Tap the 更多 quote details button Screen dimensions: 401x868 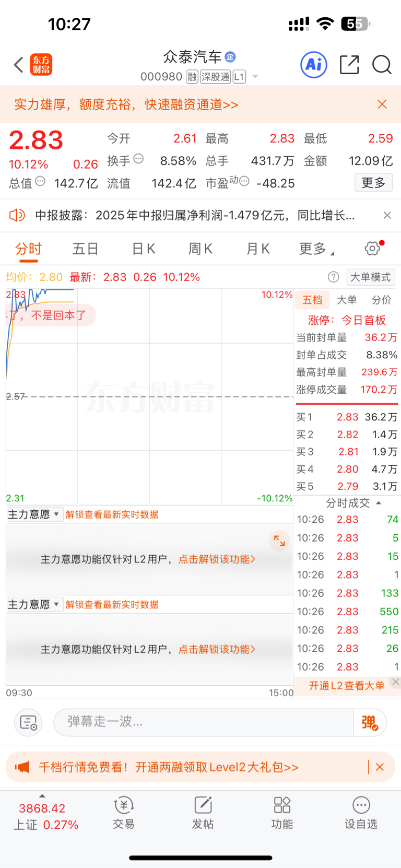click(x=374, y=183)
